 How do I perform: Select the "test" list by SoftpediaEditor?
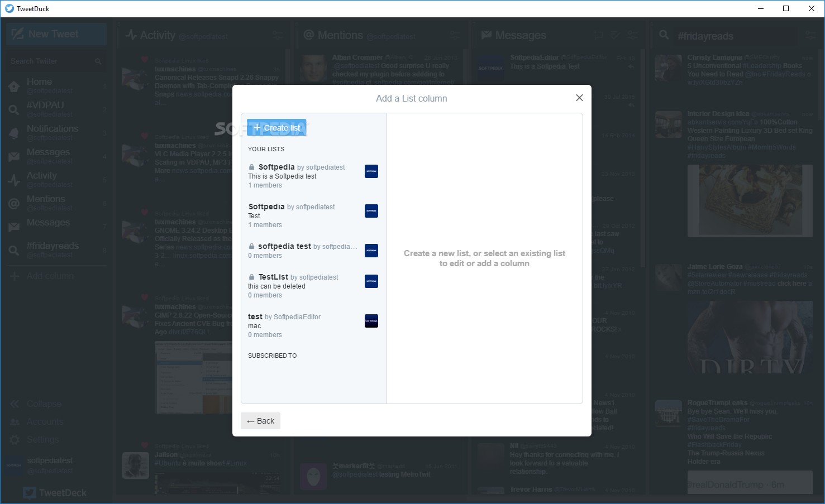(x=313, y=325)
